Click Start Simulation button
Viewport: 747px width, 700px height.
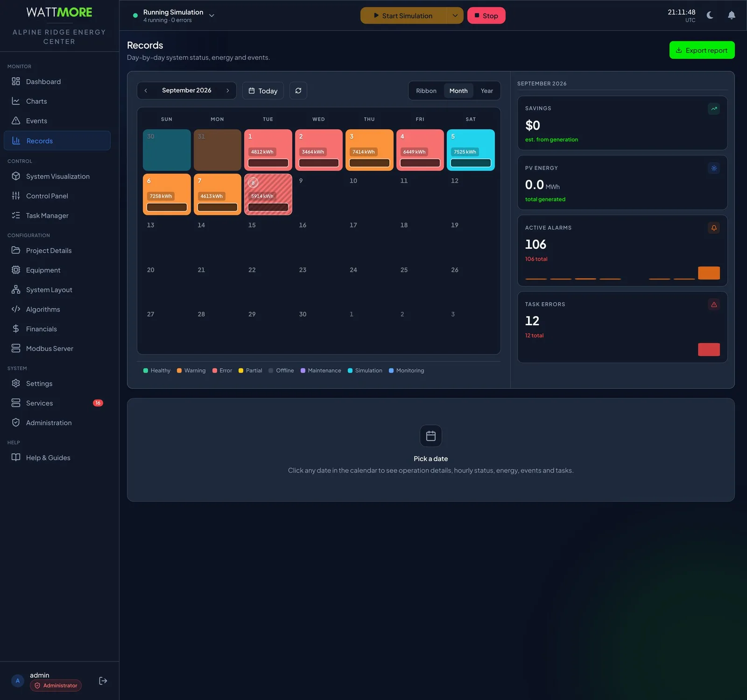(x=403, y=15)
